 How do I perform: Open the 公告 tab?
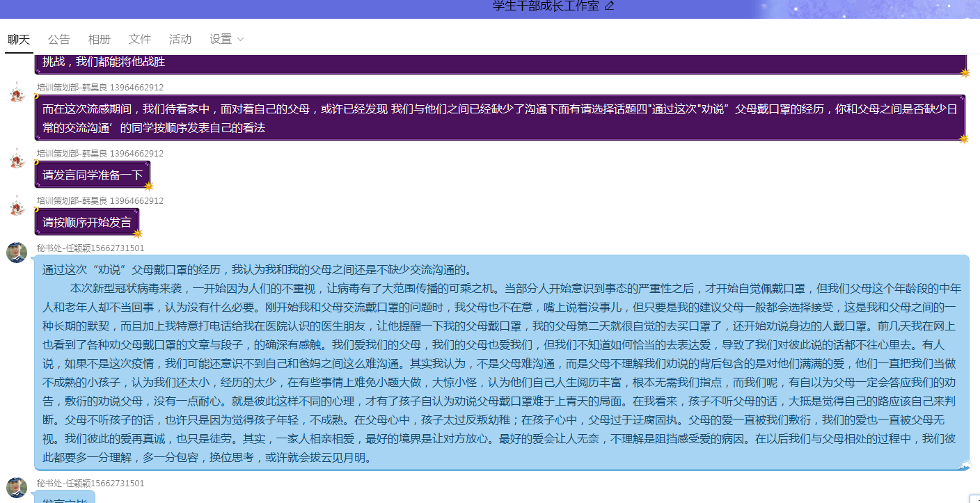click(x=59, y=39)
